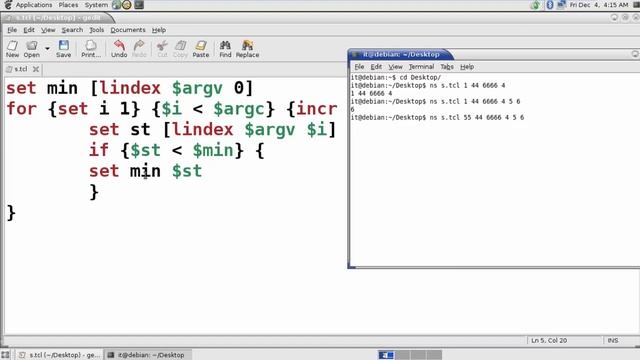Open gedit File menu
Screen dimensions: 640x360
pos(12,30)
